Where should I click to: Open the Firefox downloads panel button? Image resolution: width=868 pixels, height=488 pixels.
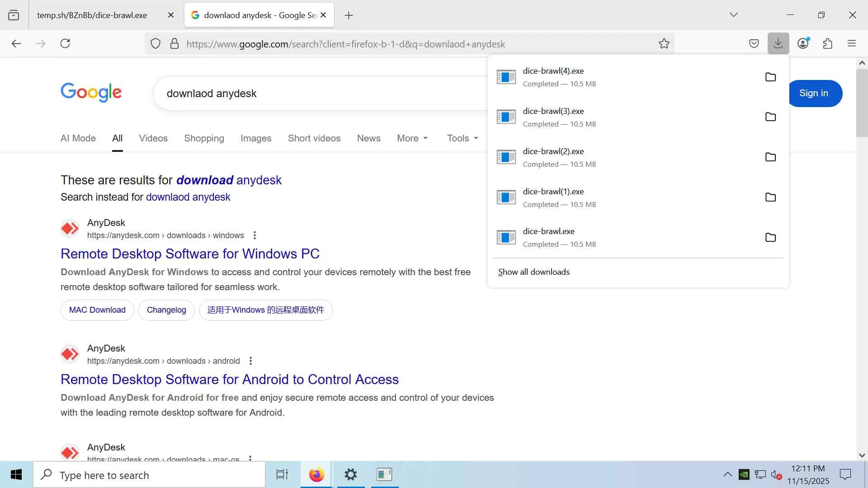tap(778, 43)
